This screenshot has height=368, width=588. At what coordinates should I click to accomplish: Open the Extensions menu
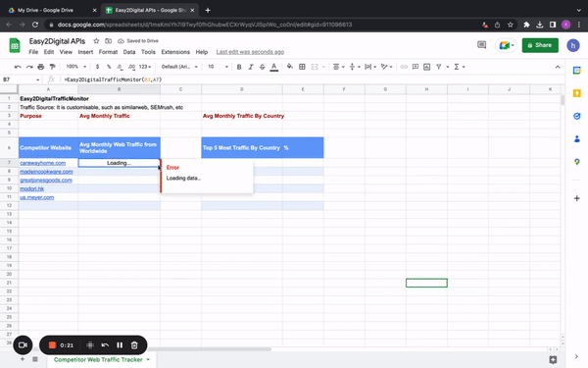click(175, 52)
